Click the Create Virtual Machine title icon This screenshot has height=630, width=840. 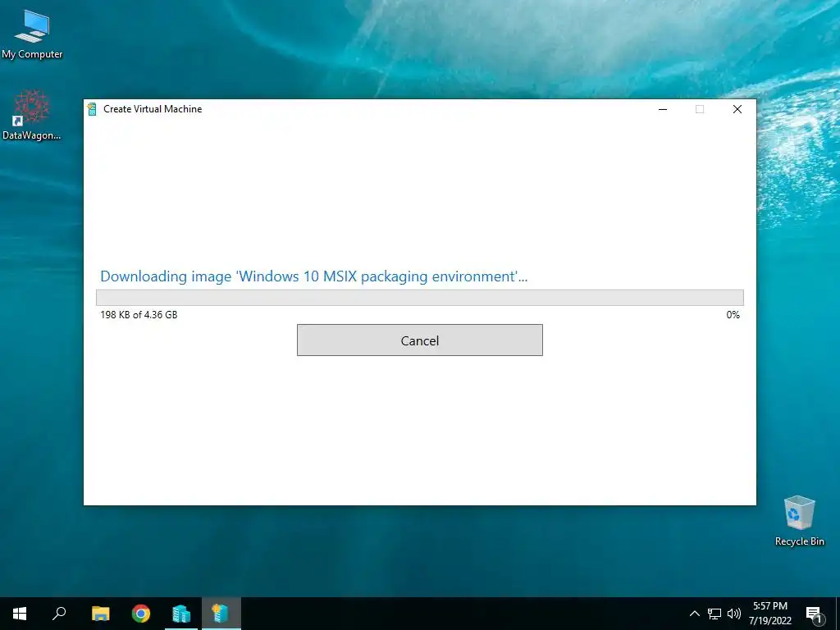coord(92,109)
